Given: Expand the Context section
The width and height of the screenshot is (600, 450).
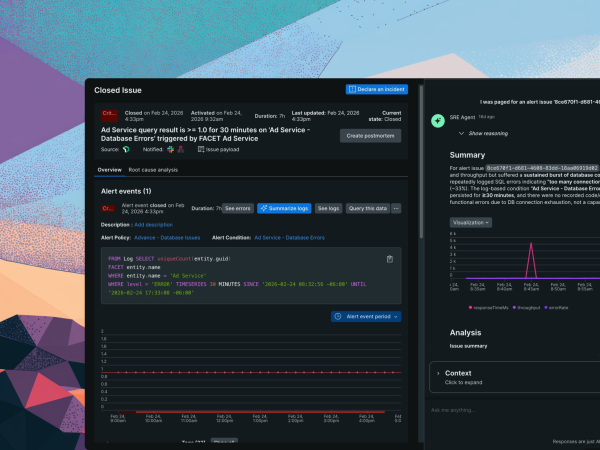Looking at the screenshot, I should 514,377.
